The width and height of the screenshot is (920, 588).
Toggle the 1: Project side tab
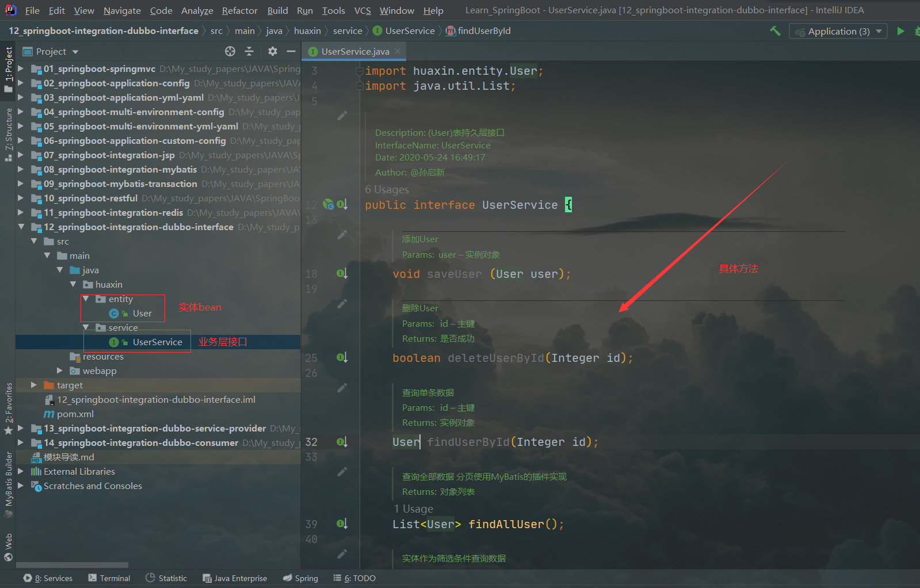pos(8,69)
